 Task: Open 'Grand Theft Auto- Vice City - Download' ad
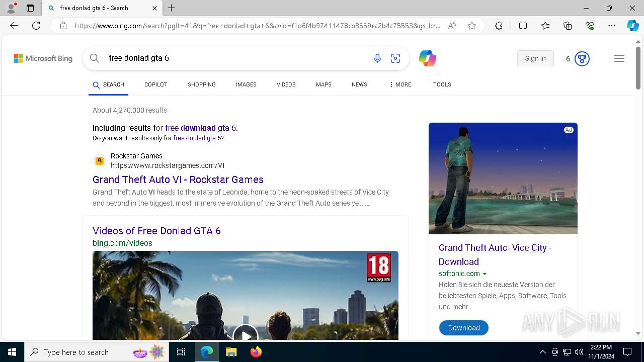[x=495, y=254]
